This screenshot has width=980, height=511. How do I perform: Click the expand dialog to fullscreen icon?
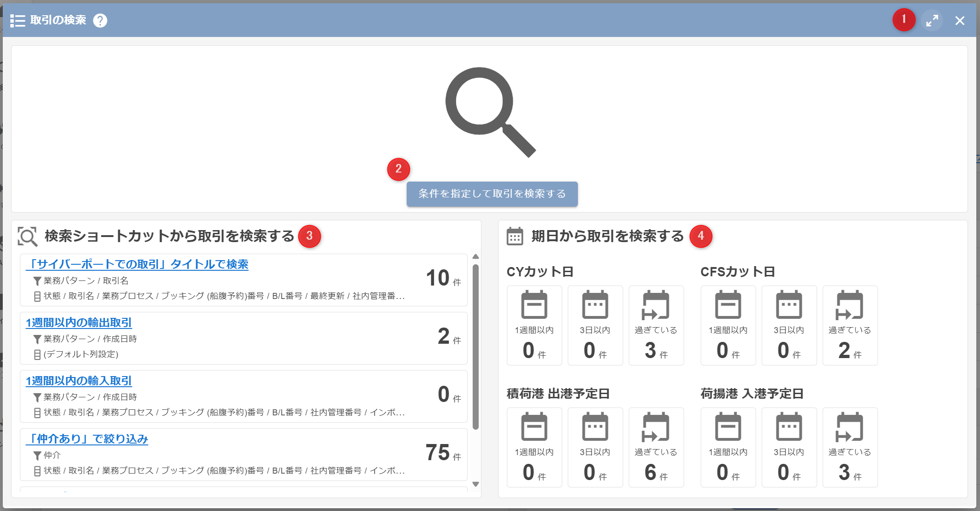tap(932, 20)
